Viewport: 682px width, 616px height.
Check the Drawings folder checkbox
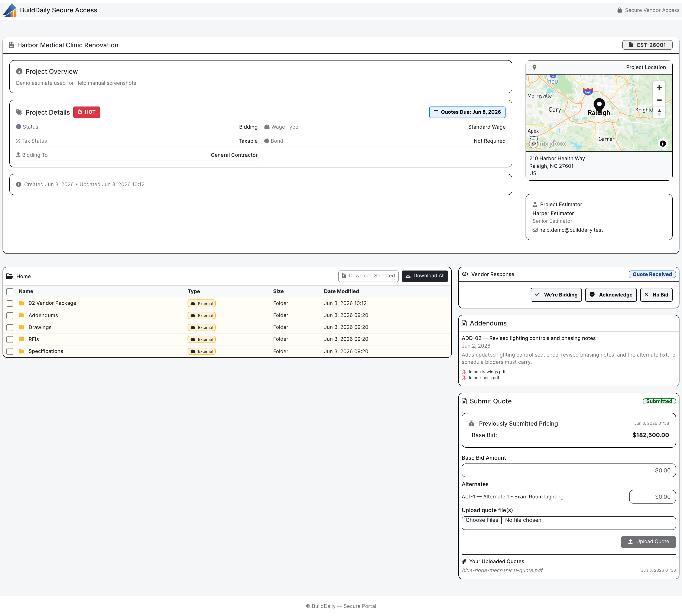(10, 327)
